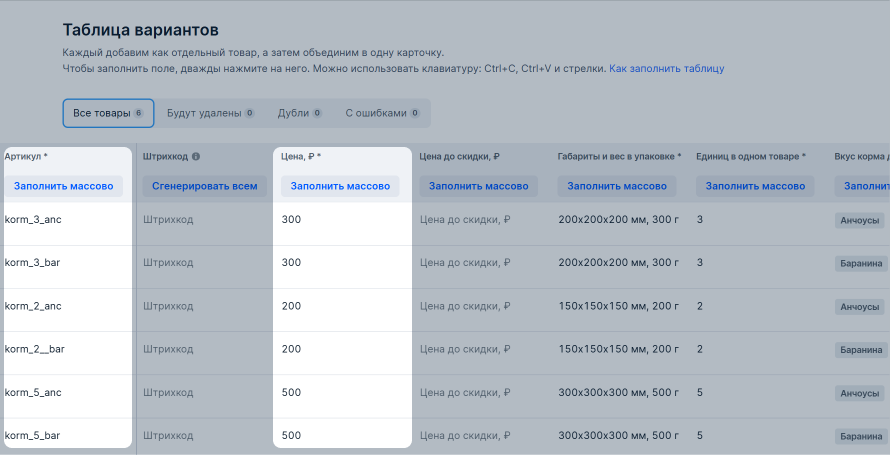890x455 pixels.
Task: Click the Анчоусы flavor tag in first row
Action: [x=859, y=220]
